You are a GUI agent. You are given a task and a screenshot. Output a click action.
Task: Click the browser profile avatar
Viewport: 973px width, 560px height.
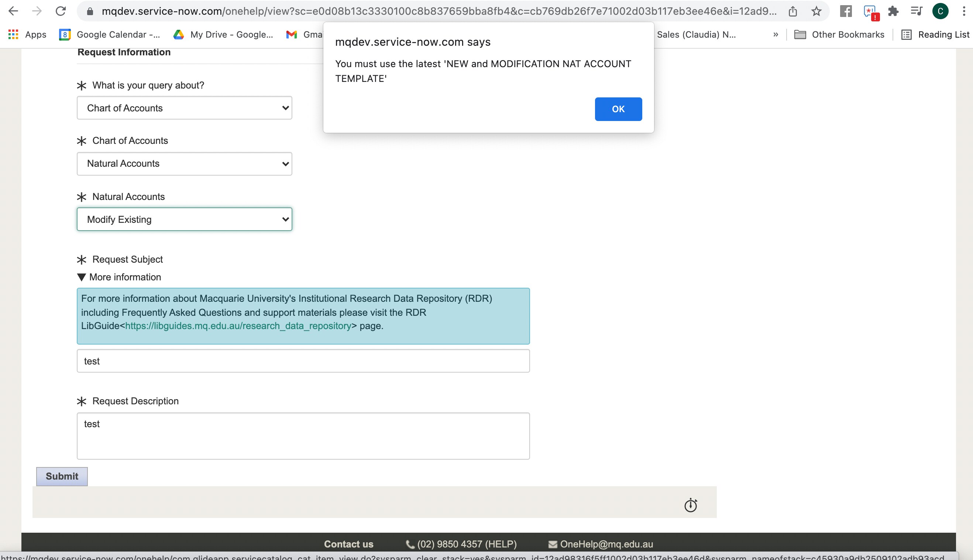point(940,11)
